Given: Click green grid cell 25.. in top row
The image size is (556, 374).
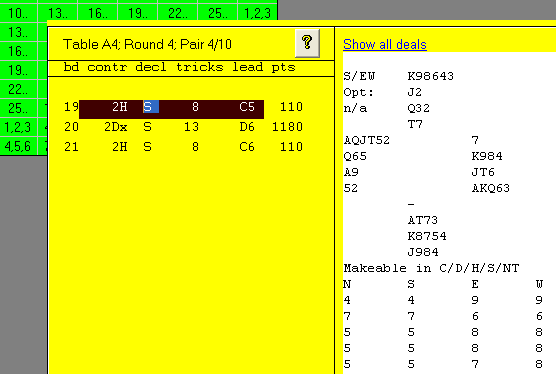Looking at the screenshot, I should point(218,13).
